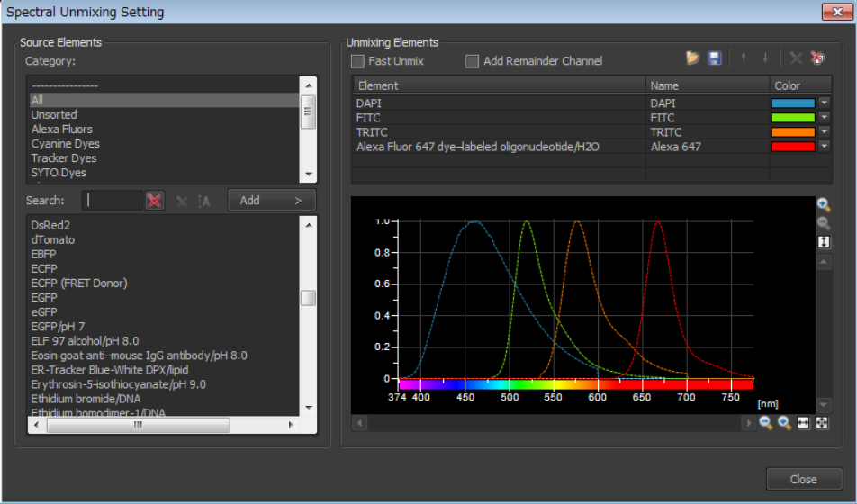This screenshot has width=857, height=504.
Task: Click the Add button
Action: (272, 201)
